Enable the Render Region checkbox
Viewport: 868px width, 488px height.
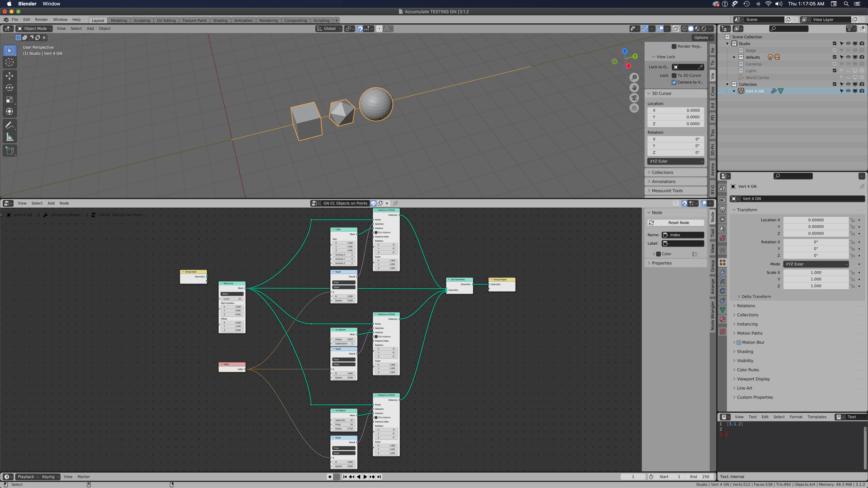[674, 46]
